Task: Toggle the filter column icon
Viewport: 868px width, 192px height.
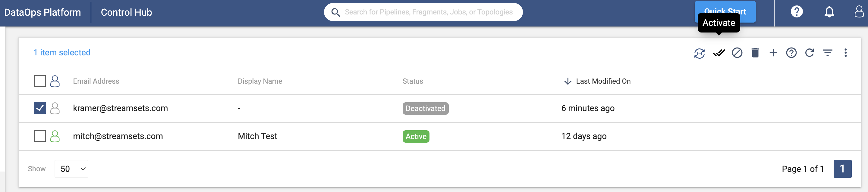Action: (828, 53)
